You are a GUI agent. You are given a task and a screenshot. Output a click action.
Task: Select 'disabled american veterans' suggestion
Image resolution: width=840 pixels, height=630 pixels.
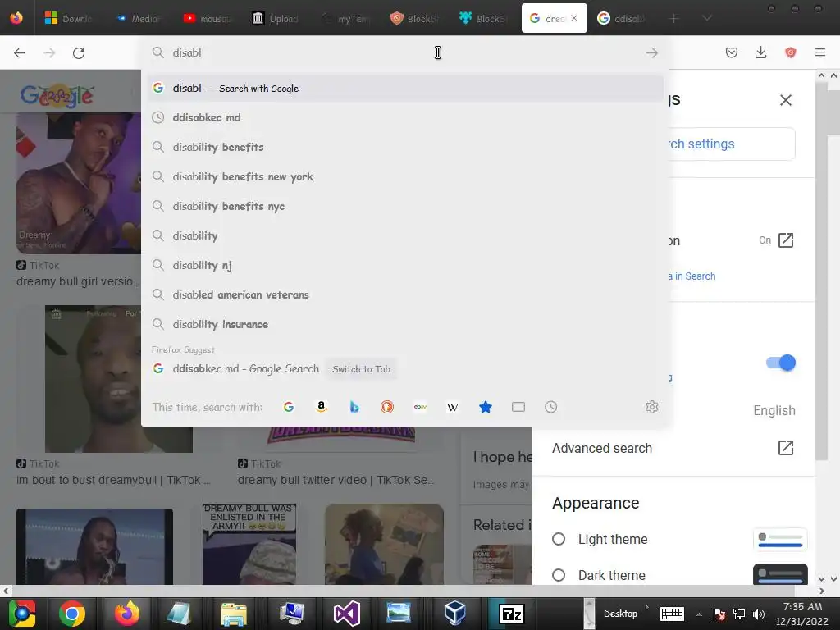[405, 294]
